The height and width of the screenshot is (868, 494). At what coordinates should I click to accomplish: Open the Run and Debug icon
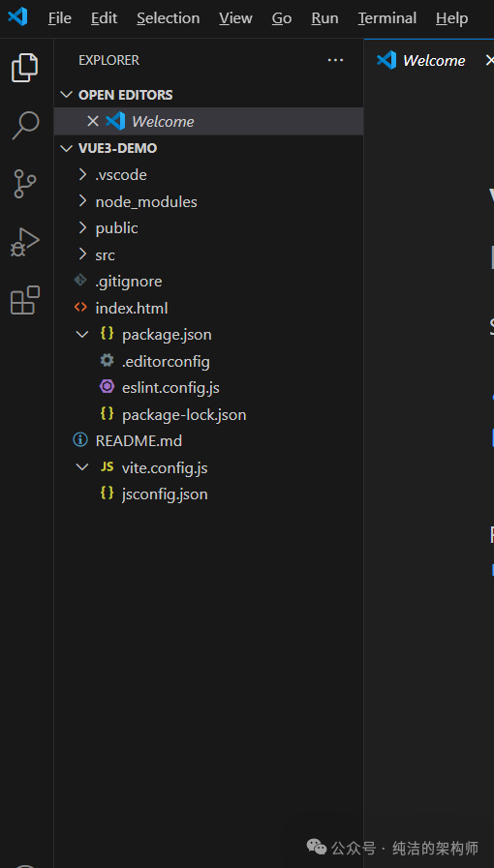point(25,242)
